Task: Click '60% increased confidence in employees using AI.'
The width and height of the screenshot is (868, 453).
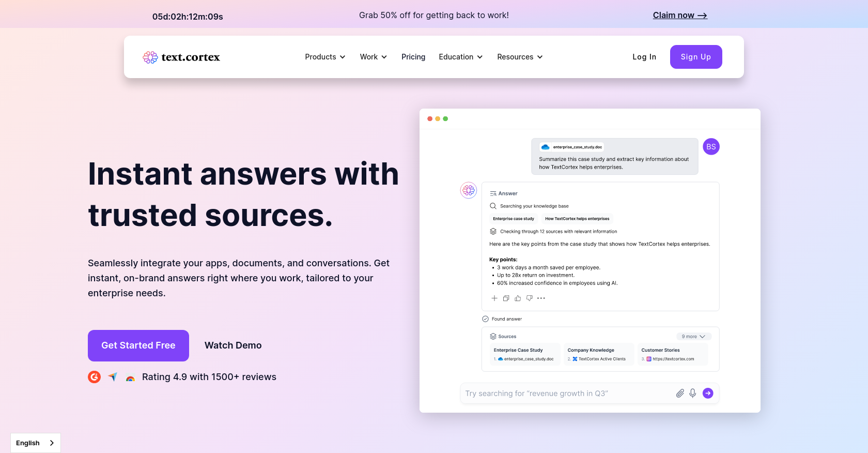Action: pos(557,283)
